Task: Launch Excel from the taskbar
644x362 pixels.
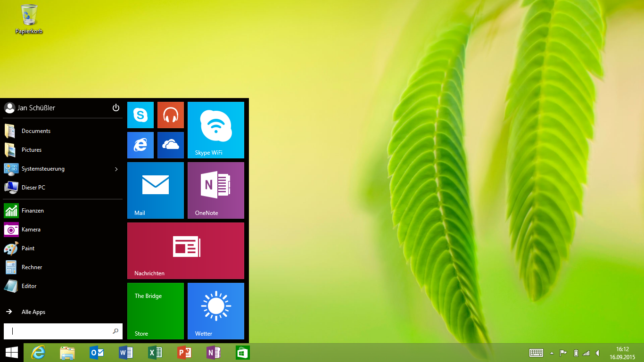Action: coord(155,353)
